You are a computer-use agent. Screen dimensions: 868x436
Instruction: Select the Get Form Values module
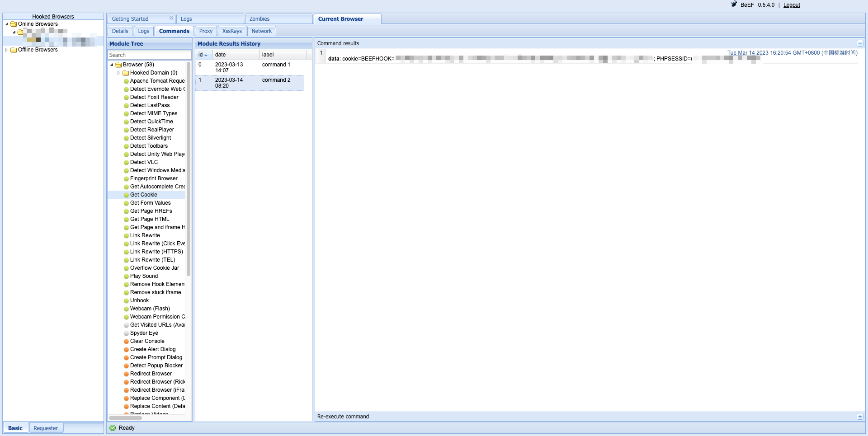[x=150, y=203]
